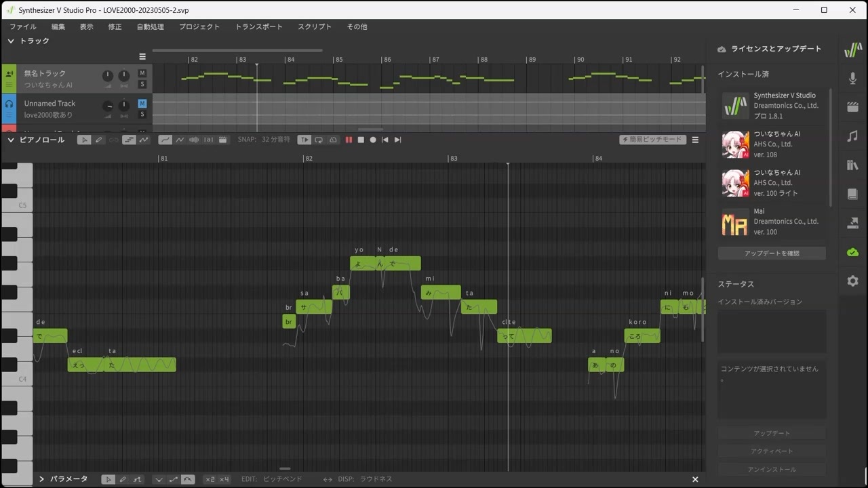Click the アップデートを確認 button

click(x=772, y=253)
